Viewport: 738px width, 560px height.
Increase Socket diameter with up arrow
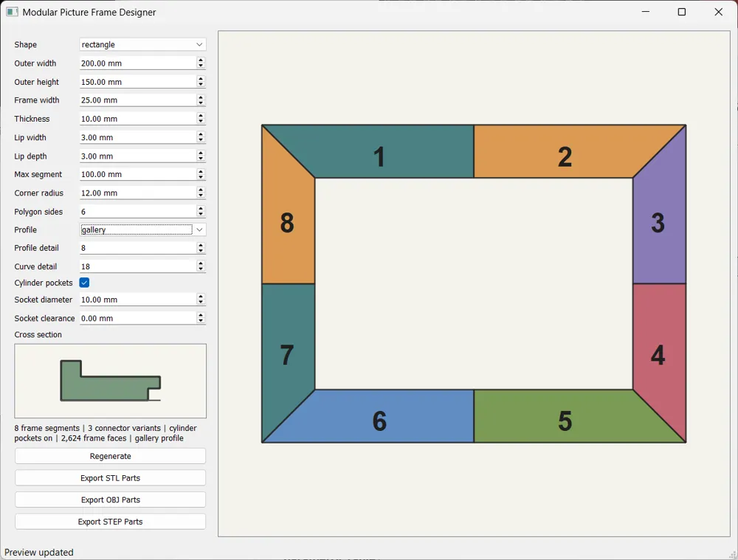[x=201, y=297]
